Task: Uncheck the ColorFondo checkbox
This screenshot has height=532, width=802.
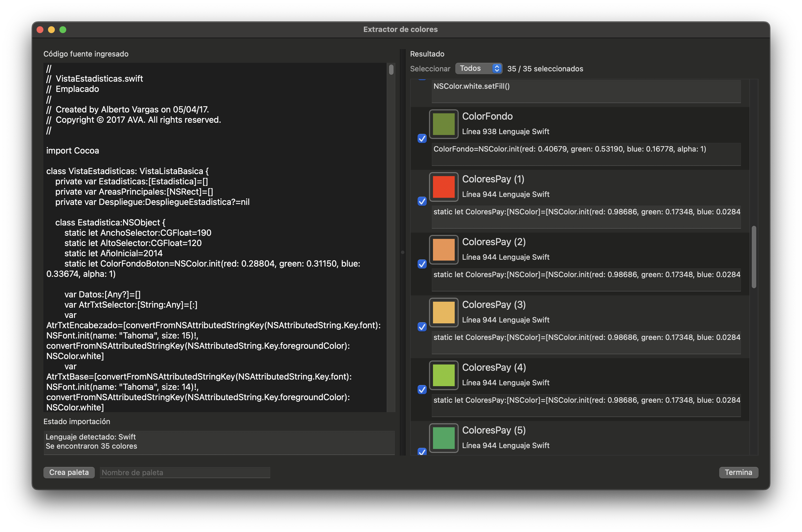Action: (422, 138)
